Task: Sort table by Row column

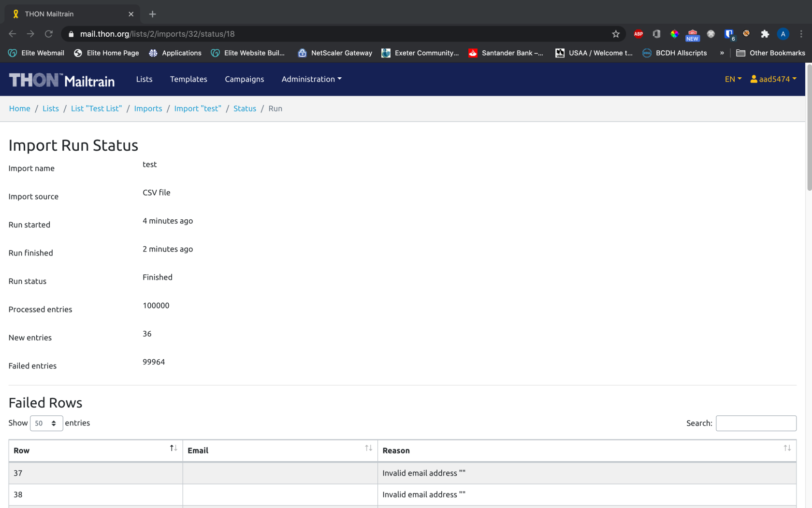Action: tap(96, 451)
